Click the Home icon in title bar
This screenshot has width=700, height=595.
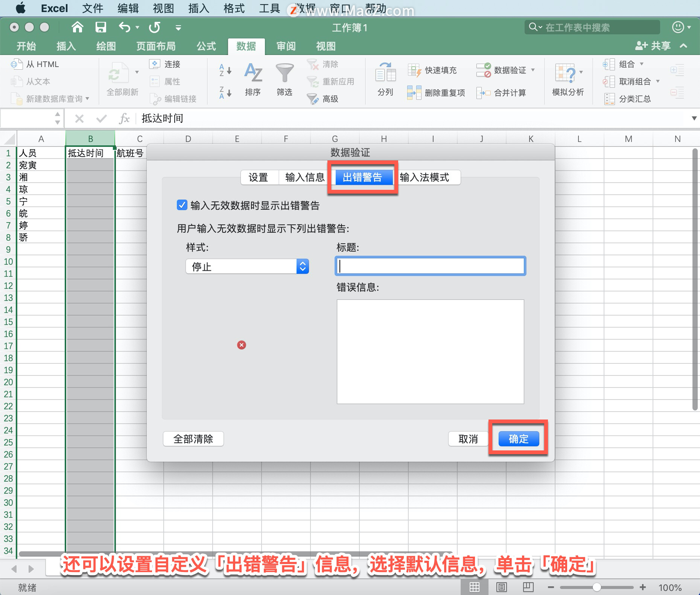[78, 27]
